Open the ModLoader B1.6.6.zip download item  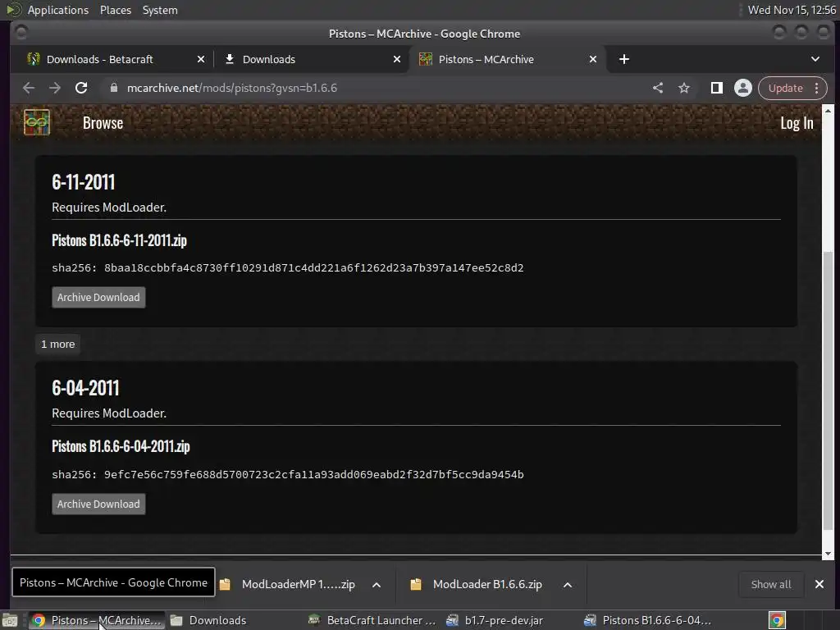tap(487, 584)
